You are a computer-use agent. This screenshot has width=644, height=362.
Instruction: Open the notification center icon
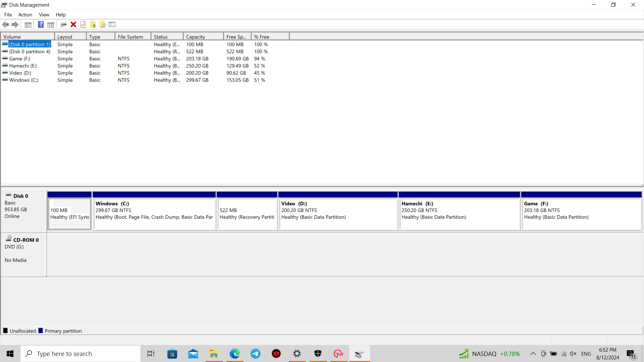tap(631, 354)
